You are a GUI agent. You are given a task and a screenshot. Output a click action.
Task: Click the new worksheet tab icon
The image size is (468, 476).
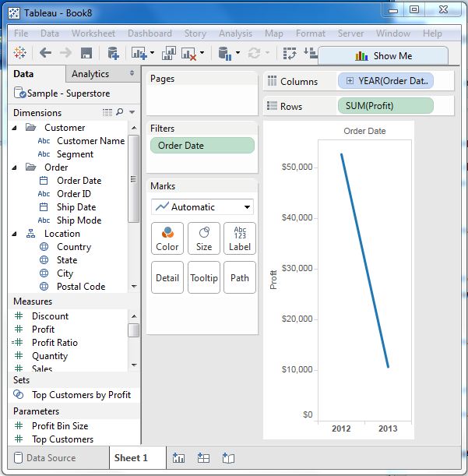point(178,458)
